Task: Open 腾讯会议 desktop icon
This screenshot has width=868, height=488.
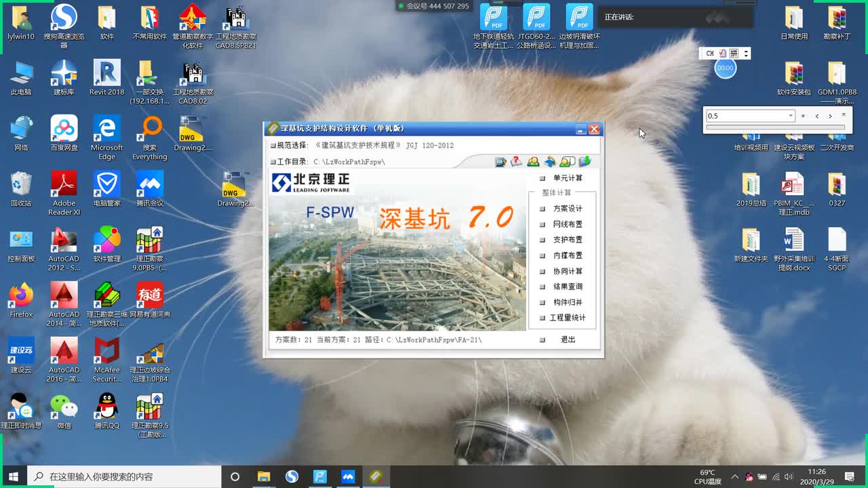Action: [150, 189]
